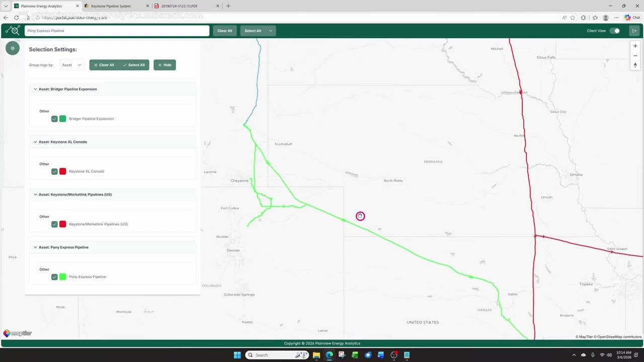The height and width of the screenshot is (362, 644).
Task: Click the Selection Settings heading
Action: click(x=53, y=49)
